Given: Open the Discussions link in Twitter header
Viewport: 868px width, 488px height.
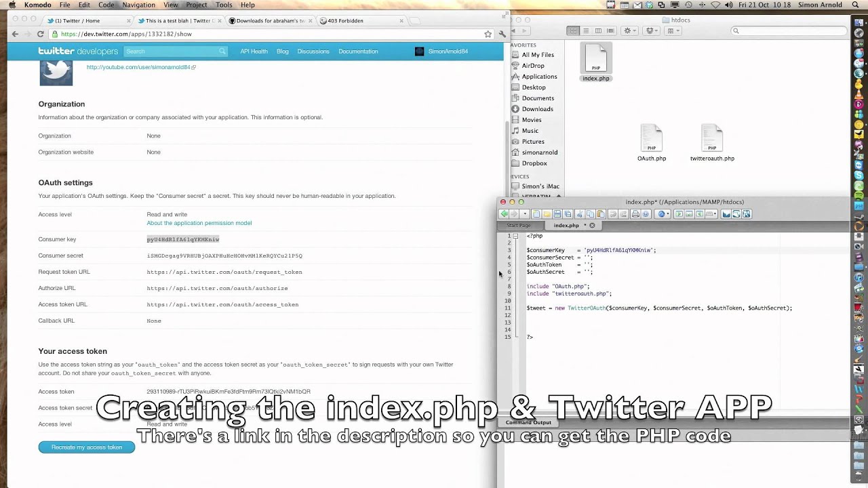Looking at the screenshot, I should click(313, 52).
